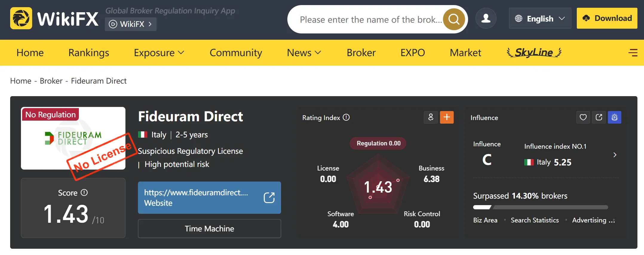Click the search magnifier icon
Viewport: 644px width, 255px height.
pyautogui.click(x=454, y=19)
